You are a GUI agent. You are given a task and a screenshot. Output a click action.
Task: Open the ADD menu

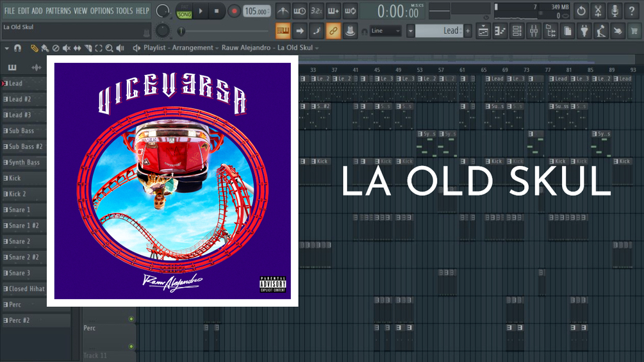(37, 11)
